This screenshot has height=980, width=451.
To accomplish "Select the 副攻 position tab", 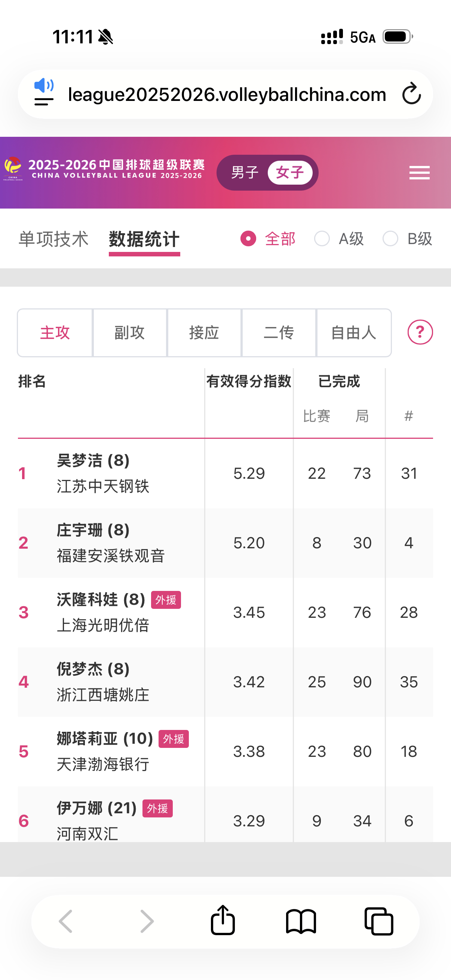I will click(x=129, y=332).
